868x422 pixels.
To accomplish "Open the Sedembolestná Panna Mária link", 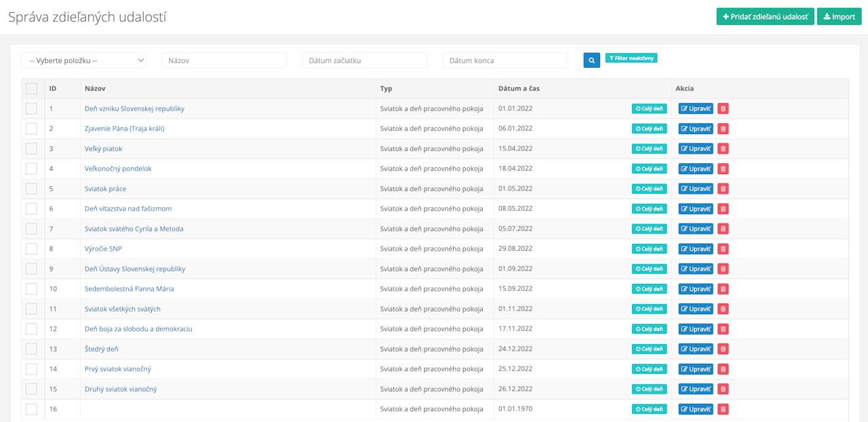I will pyautogui.click(x=130, y=289).
